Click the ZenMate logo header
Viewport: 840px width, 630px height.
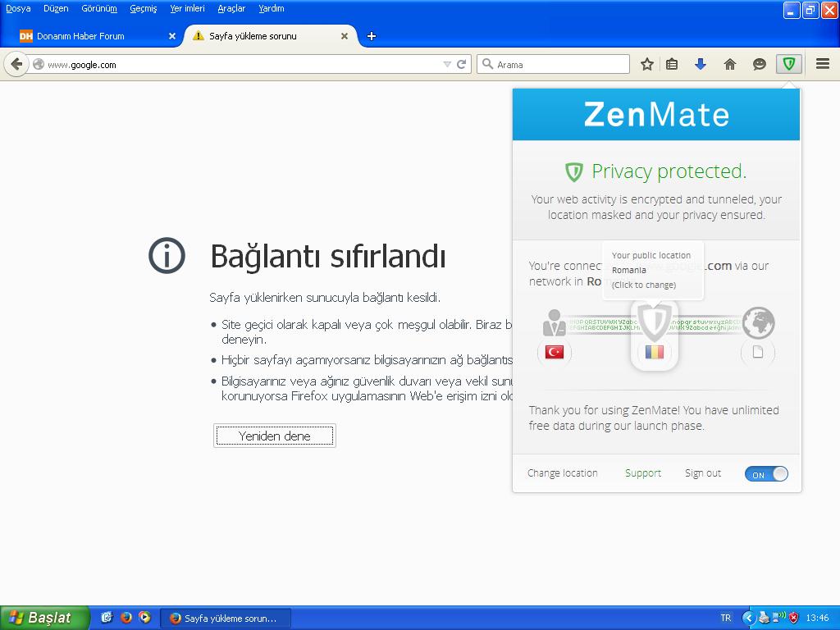click(x=656, y=115)
